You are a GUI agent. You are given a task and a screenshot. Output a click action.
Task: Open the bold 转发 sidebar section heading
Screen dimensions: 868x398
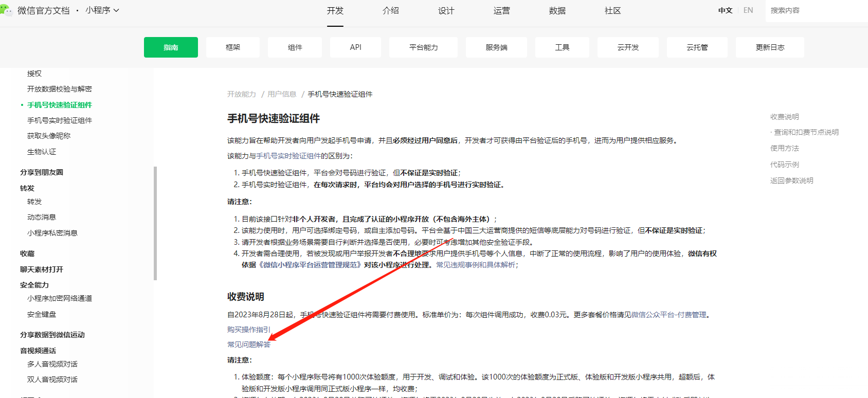point(27,188)
